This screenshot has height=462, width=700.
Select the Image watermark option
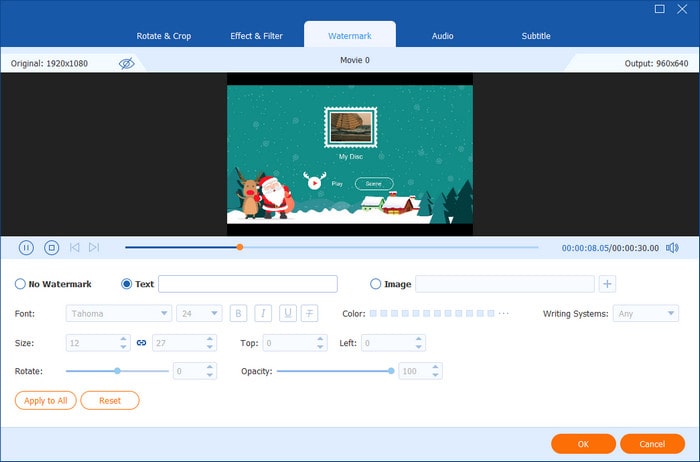[x=376, y=284]
